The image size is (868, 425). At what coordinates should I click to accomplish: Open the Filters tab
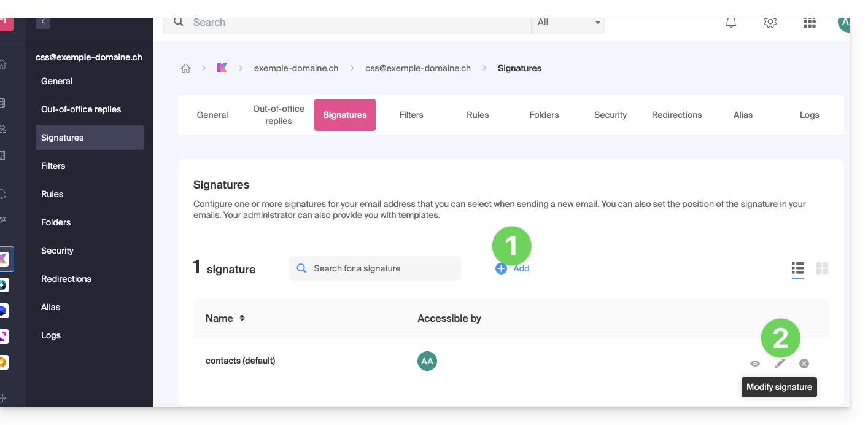411,115
